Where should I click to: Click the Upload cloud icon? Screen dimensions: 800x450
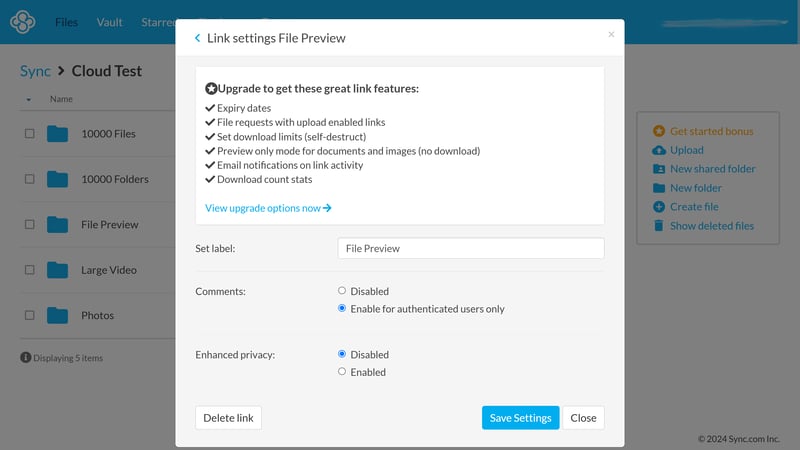click(x=658, y=150)
